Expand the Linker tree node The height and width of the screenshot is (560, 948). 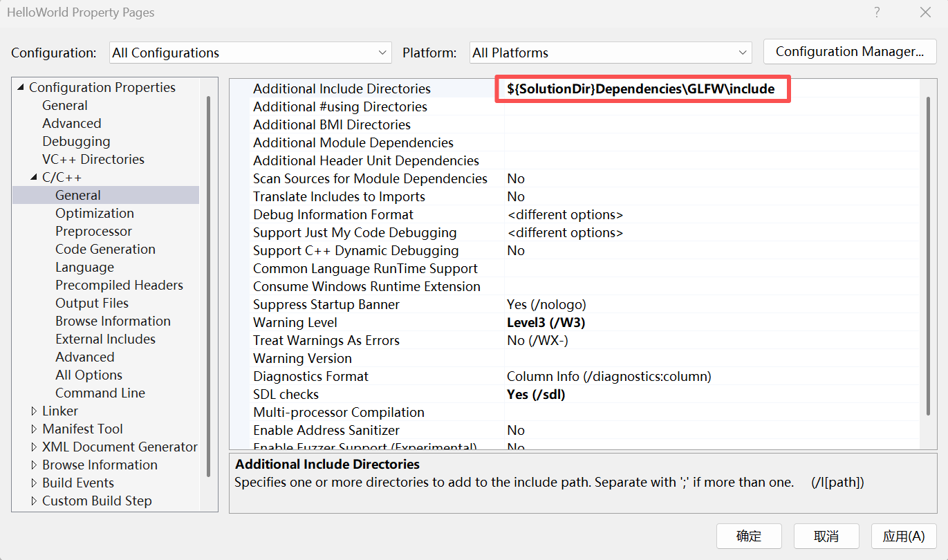point(34,411)
